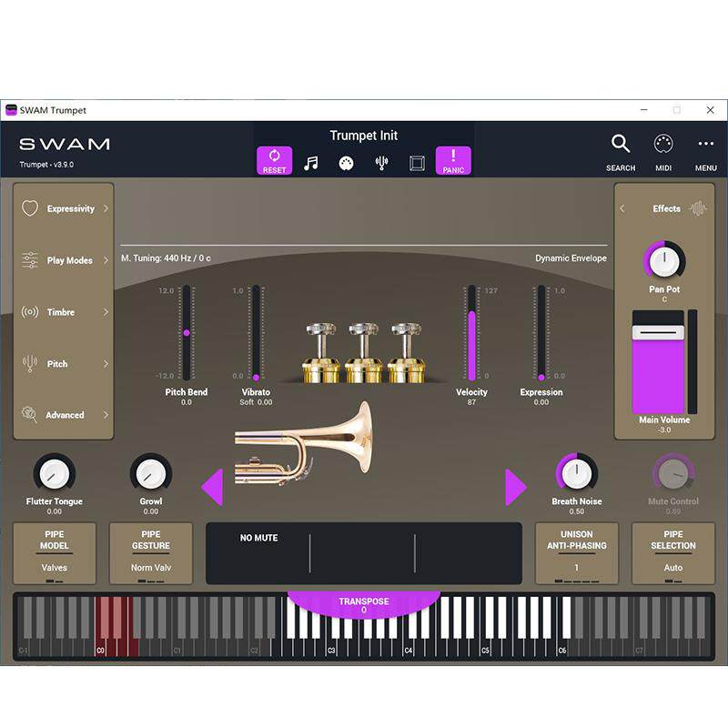Click the Pitch Bend slider

pos(187,332)
